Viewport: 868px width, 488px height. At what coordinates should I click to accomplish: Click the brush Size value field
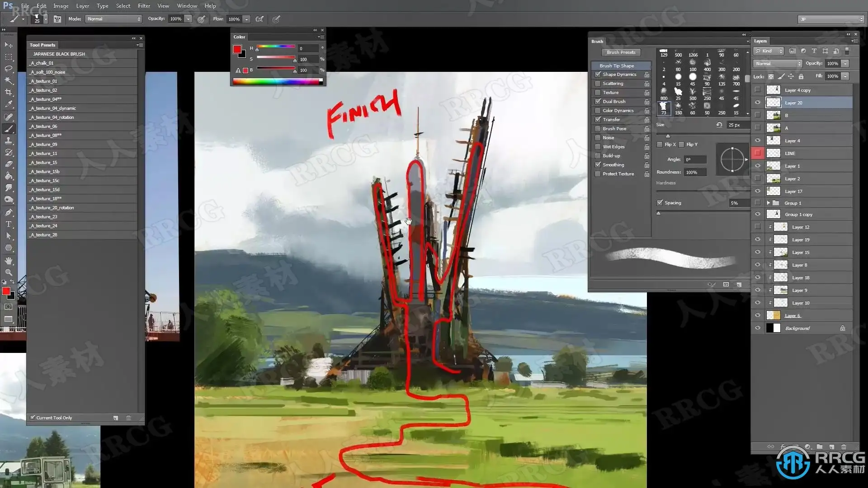[x=737, y=125]
